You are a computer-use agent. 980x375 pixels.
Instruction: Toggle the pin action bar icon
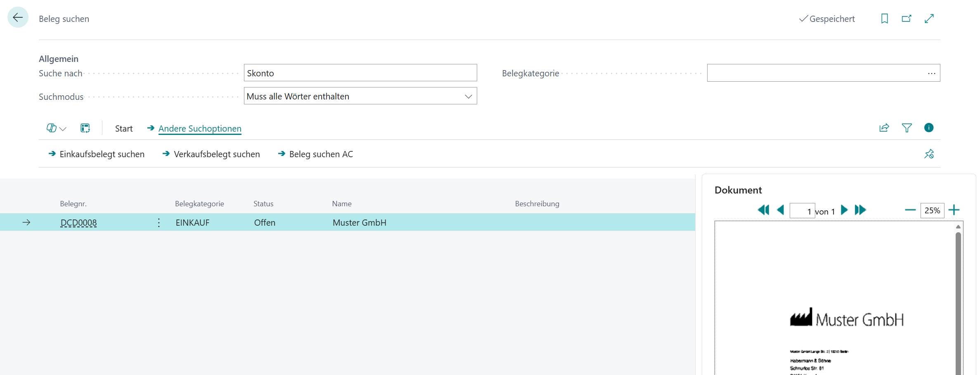pyautogui.click(x=929, y=154)
